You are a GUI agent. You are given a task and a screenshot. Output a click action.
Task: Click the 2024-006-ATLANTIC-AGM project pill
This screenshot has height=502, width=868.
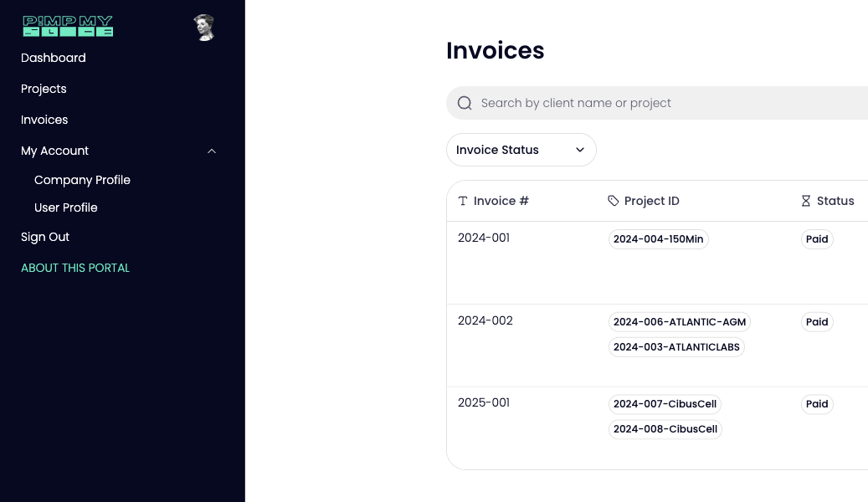[x=679, y=321]
